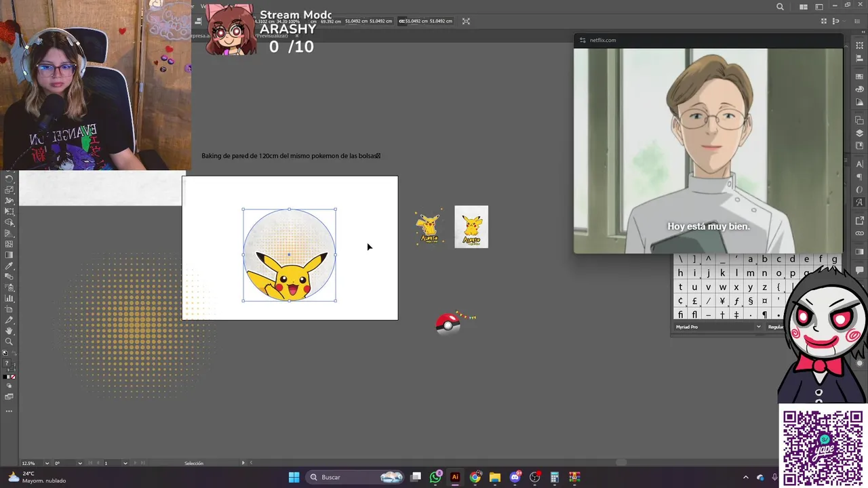Open the Swatches panel icon
Screen dimensions: 868x488
[860, 77]
